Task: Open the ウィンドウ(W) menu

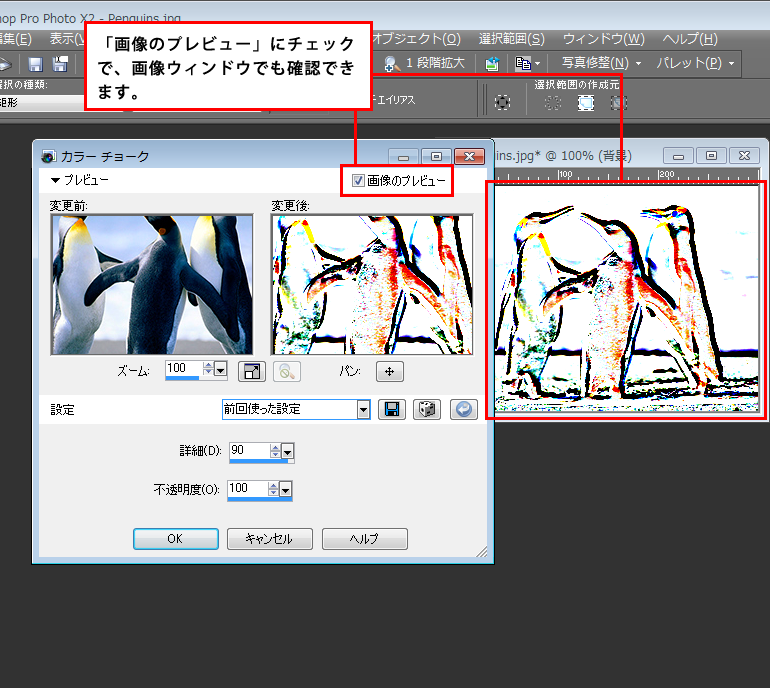Action: pyautogui.click(x=604, y=38)
